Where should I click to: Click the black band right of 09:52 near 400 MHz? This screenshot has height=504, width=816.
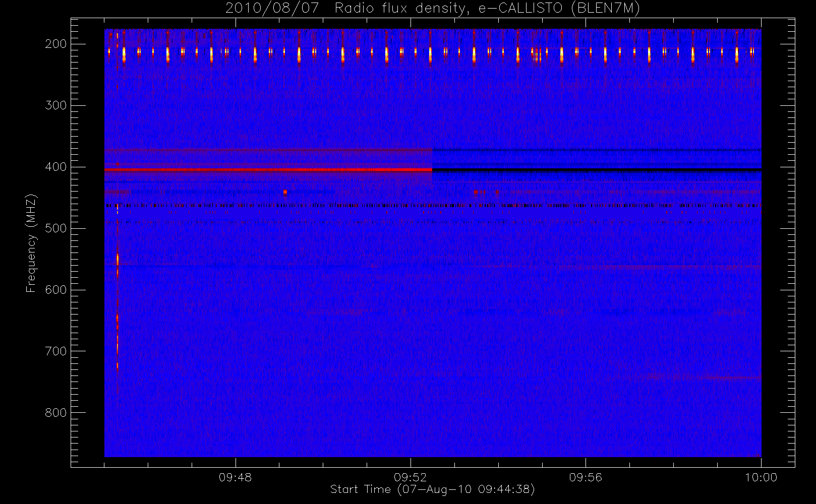(x=597, y=170)
